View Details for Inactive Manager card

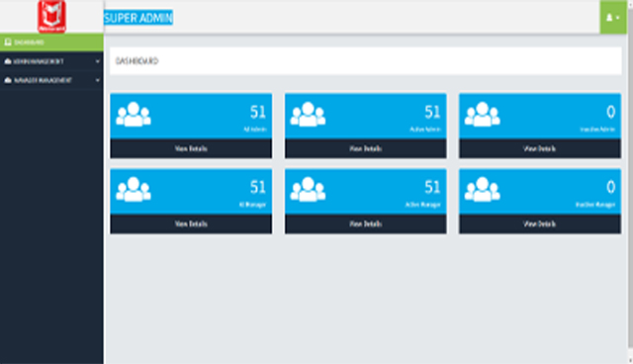(x=540, y=224)
